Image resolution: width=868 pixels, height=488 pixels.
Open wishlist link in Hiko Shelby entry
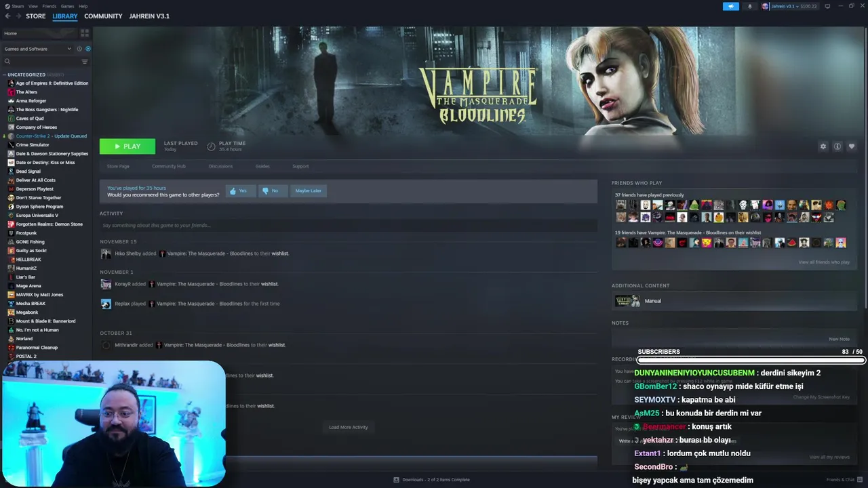click(x=280, y=253)
